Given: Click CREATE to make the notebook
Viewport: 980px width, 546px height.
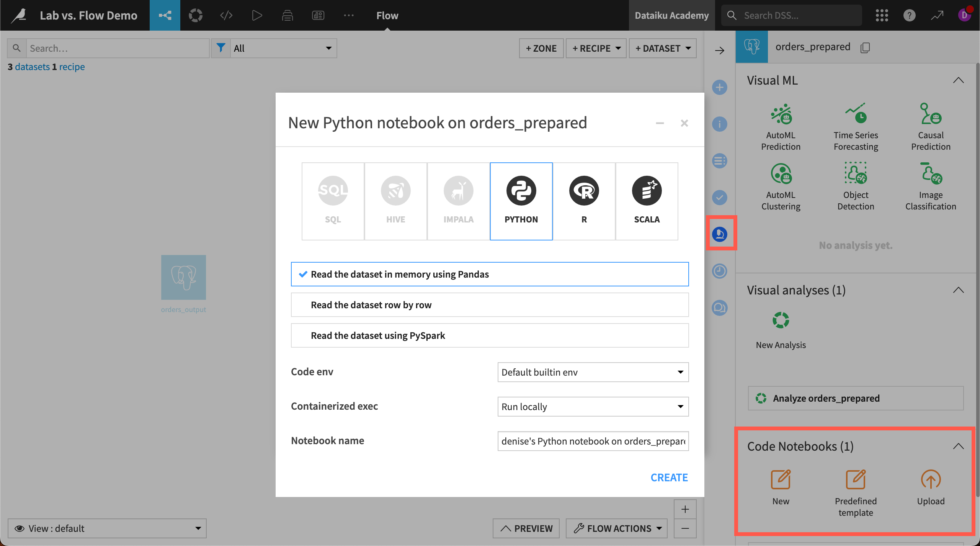Looking at the screenshot, I should click(669, 477).
